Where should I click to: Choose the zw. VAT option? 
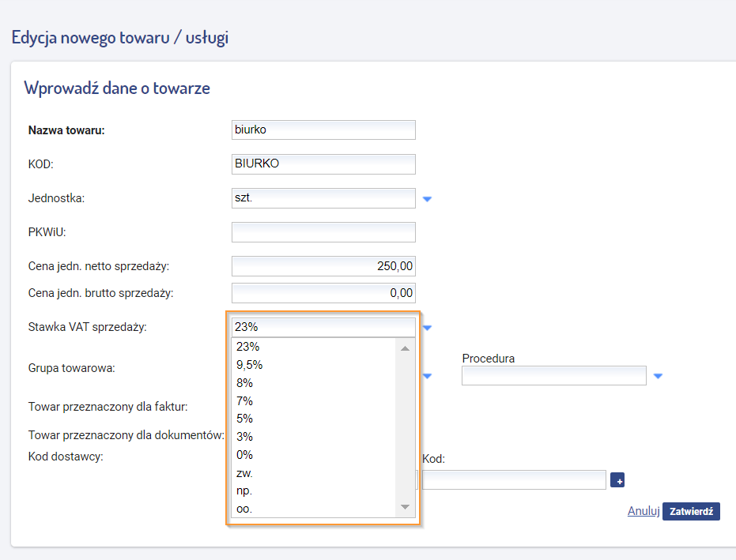314,473
